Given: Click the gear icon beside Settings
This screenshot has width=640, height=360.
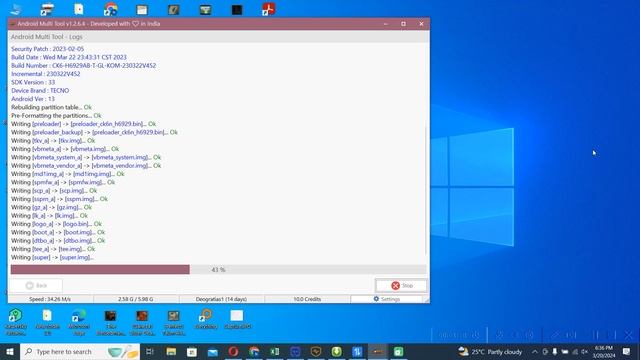Looking at the screenshot, I should point(376,299).
